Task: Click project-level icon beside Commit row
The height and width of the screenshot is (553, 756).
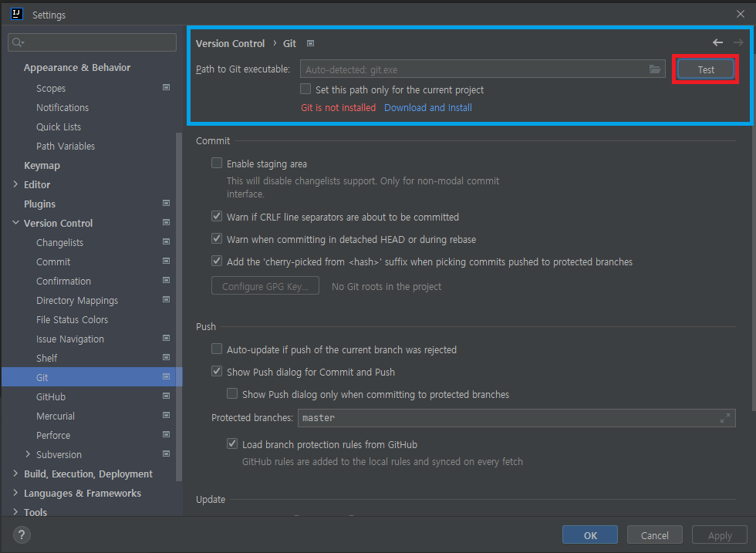Action: click(167, 261)
